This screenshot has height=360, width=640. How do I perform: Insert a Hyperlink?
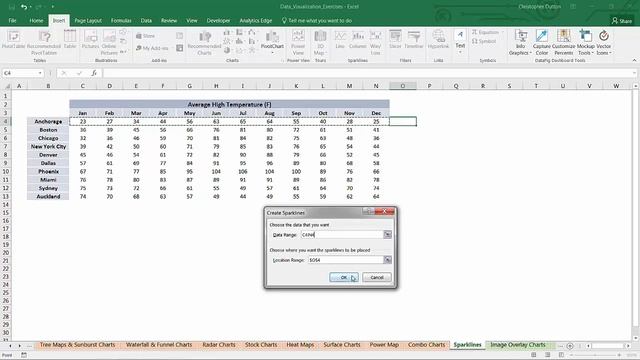438,40
